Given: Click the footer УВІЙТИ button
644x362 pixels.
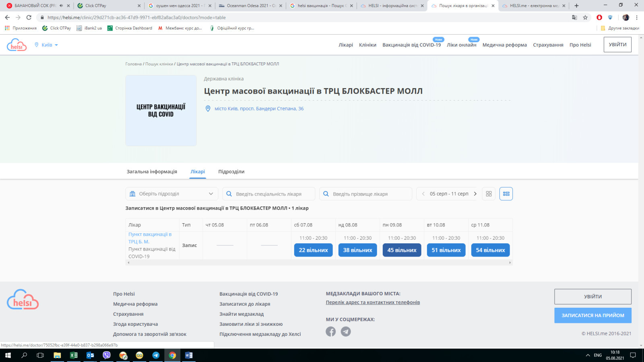Looking at the screenshot, I should pos(593,296).
